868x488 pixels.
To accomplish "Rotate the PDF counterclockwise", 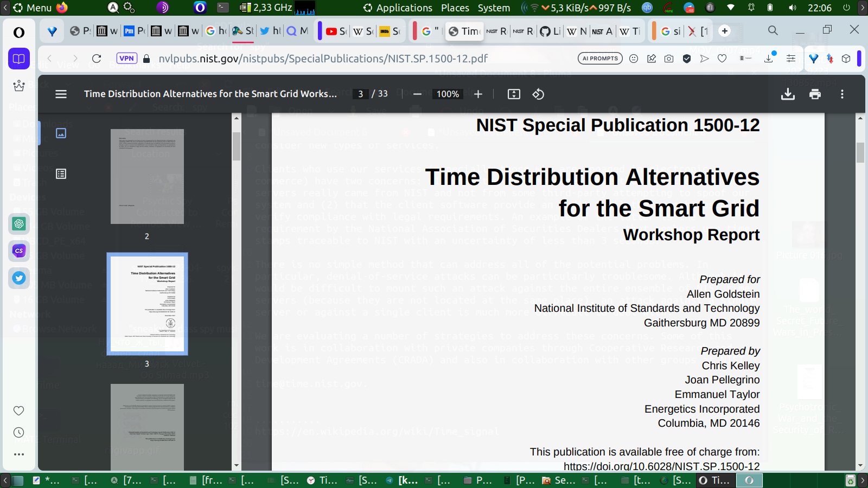I will pos(538,94).
